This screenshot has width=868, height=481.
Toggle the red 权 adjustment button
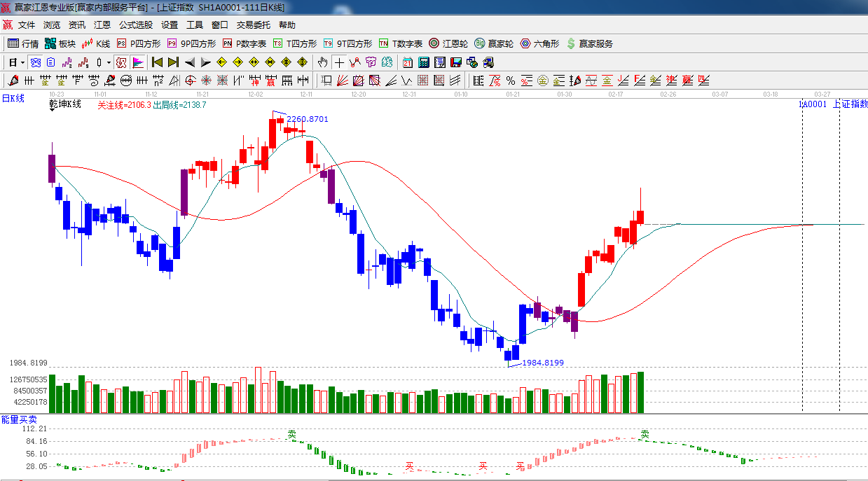(121, 62)
